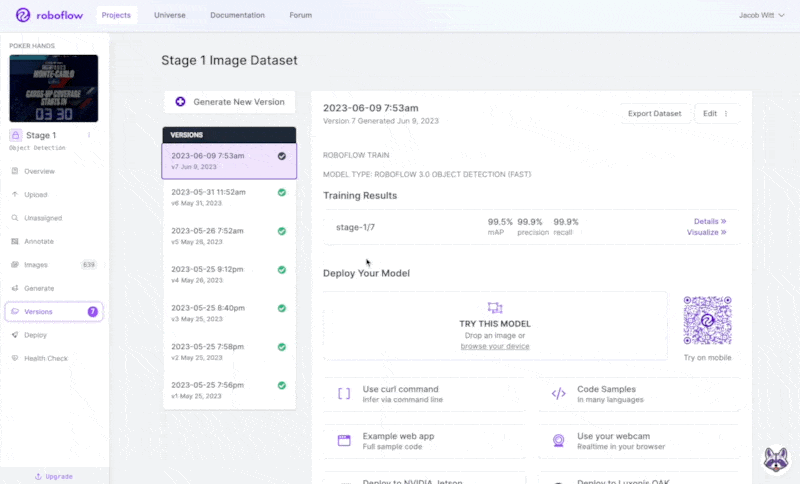Click the Upload arrow icon
Screen dimensions: 800x484
point(15,194)
